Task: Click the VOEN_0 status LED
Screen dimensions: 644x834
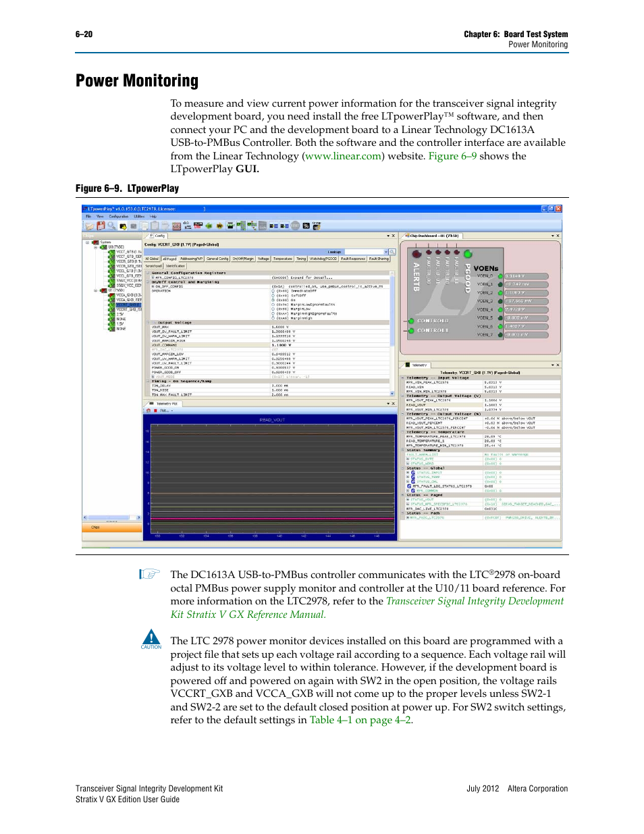Action: (x=500, y=276)
